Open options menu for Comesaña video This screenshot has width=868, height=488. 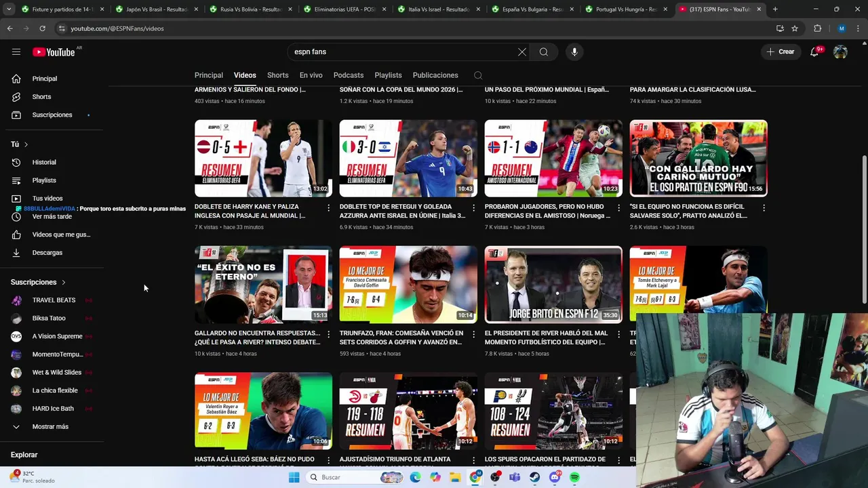(x=474, y=334)
